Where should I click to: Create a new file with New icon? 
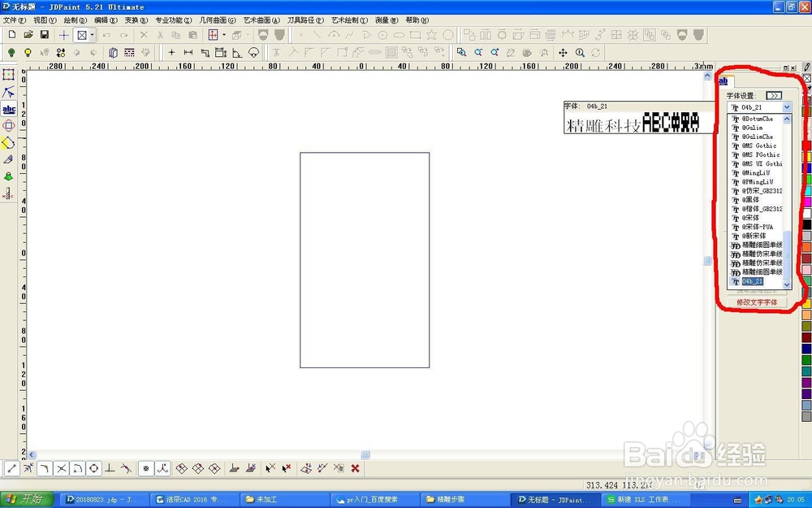click(x=11, y=35)
